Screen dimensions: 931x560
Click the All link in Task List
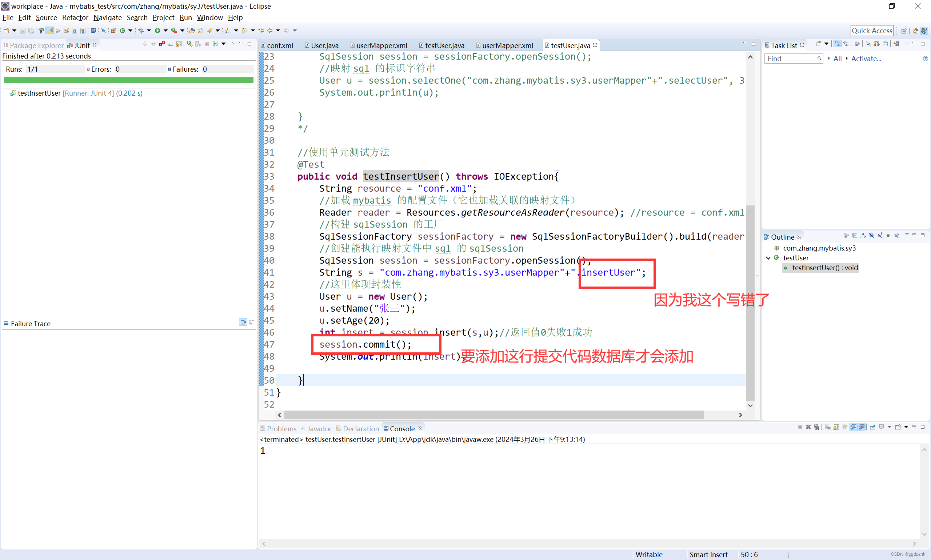pos(838,59)
